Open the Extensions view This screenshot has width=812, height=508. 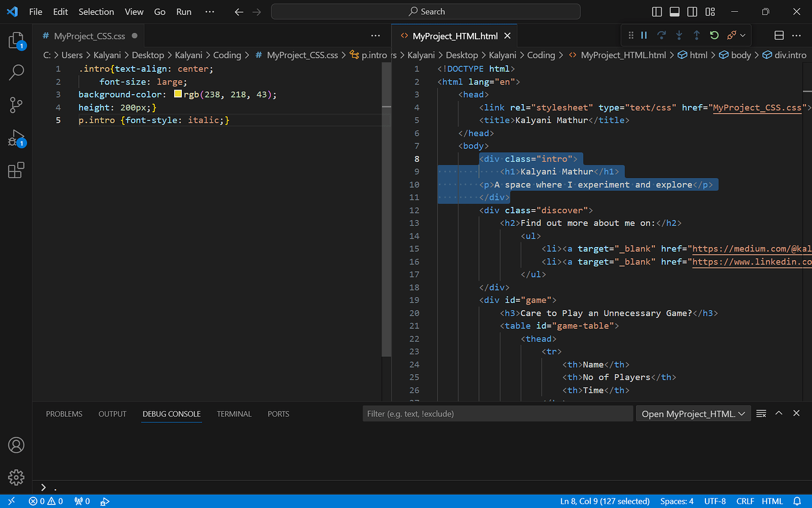pos(16,171)
